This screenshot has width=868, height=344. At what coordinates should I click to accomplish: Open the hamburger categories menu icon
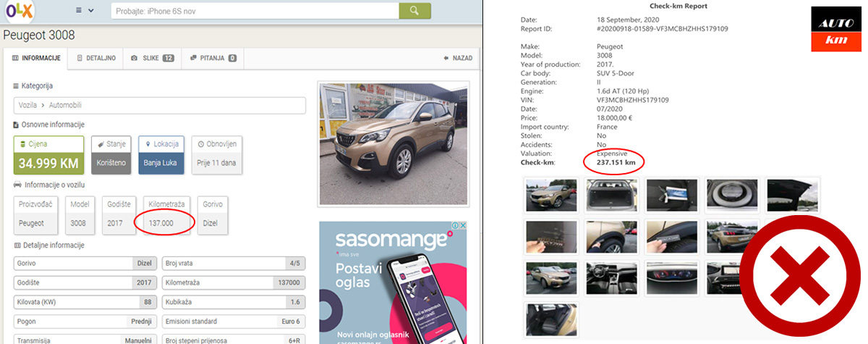tap(80, 11)
